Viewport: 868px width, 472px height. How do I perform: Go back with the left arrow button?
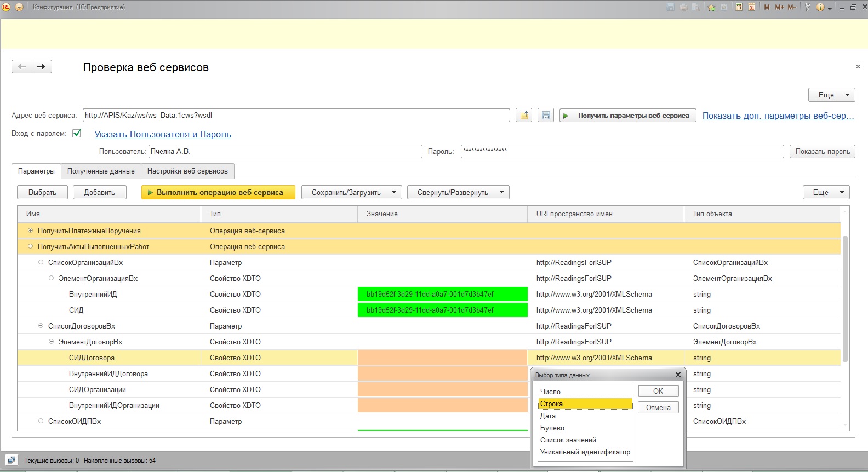click(22, 67)
